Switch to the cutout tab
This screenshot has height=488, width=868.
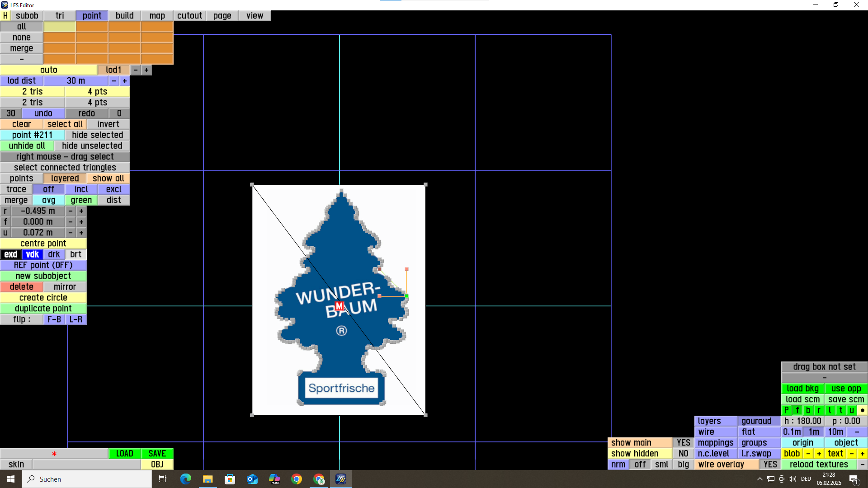(189, 15)
